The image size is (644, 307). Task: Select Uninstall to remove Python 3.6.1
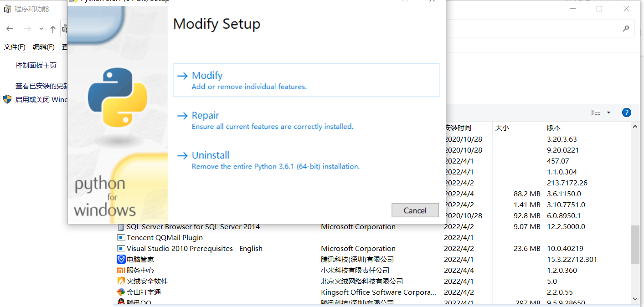[x=210, y=155]
